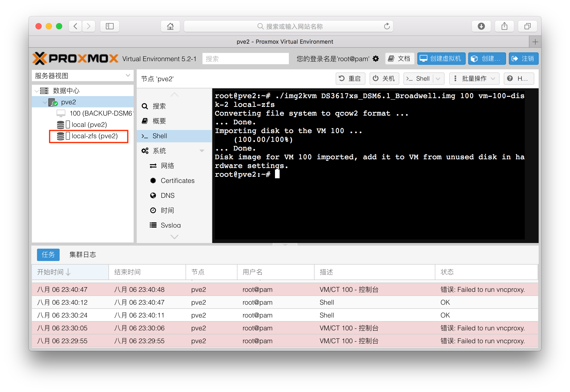Sort by 用户名 column header
This screenshot has height=392, width=570.
(275, 272)
